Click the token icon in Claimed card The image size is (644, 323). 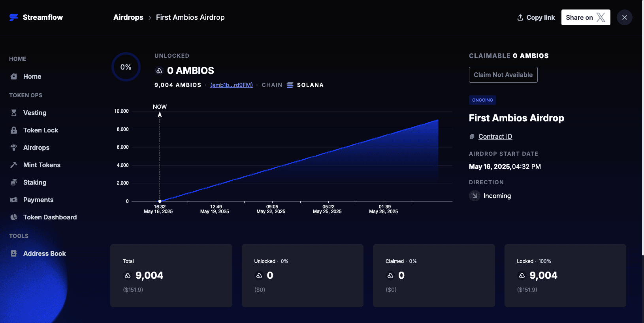(x=390, y=276)
